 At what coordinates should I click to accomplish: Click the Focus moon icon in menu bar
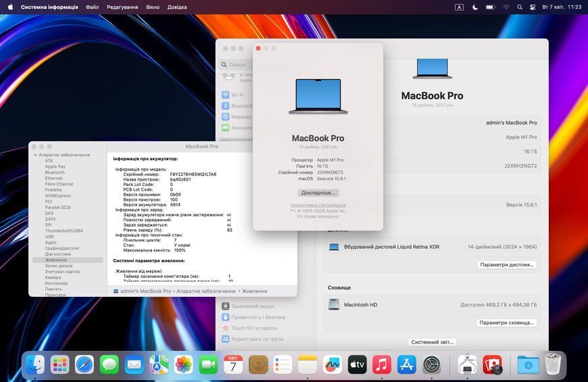475,7
